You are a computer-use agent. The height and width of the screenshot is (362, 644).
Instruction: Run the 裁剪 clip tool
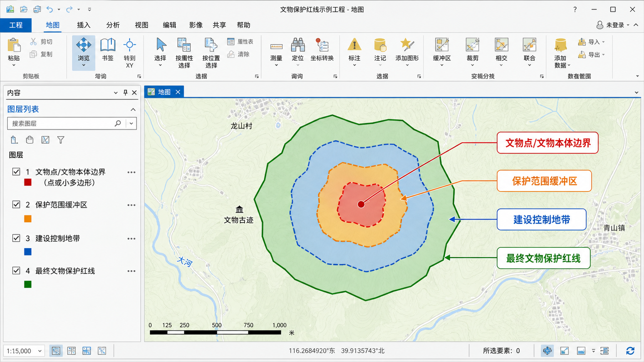pos(473,49)
